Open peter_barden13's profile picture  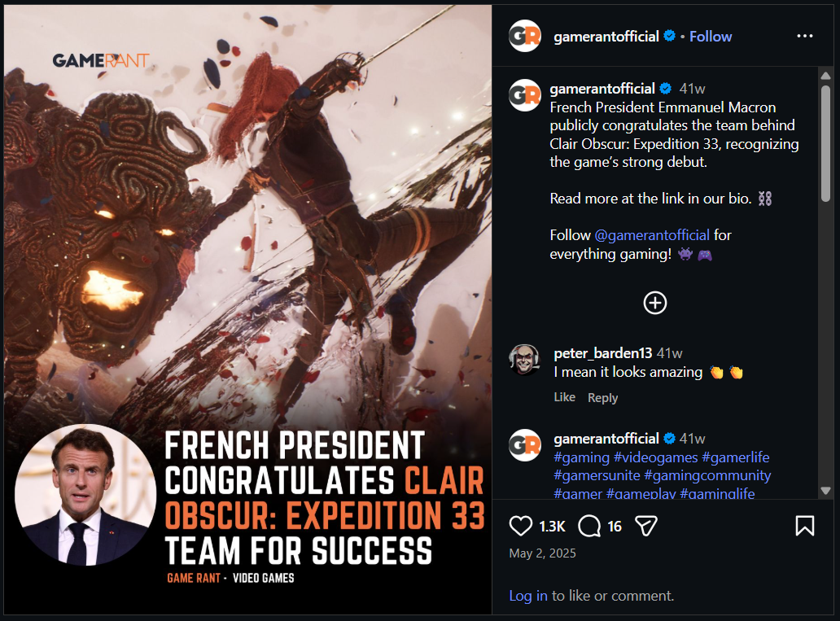(524, 360)
